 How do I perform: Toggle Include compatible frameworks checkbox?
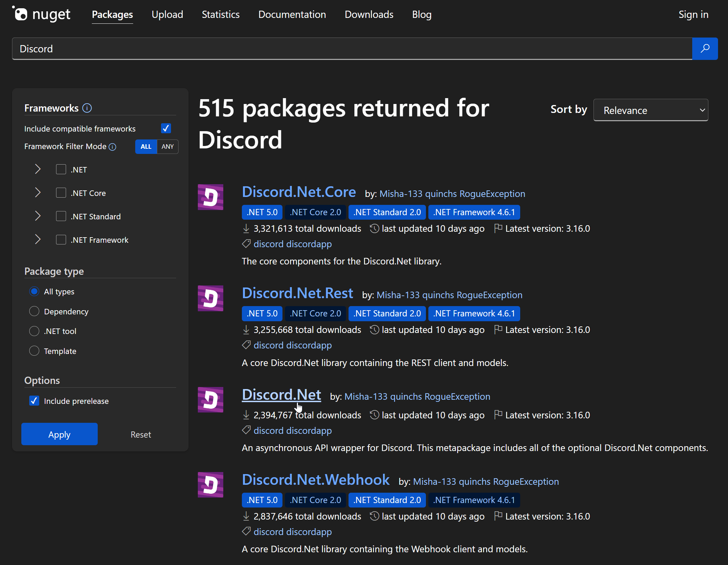pos(166,128)
